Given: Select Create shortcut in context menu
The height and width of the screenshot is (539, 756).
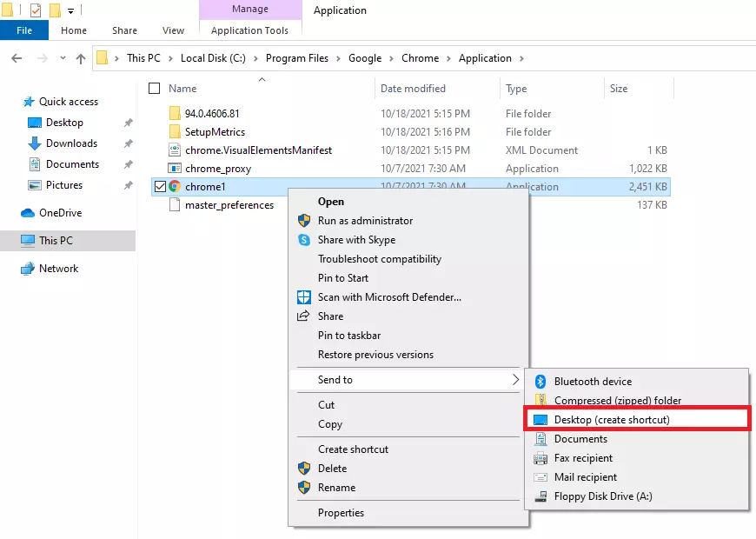Looking at the screenshot, I should pyautogui.click(x=408, y=449).
